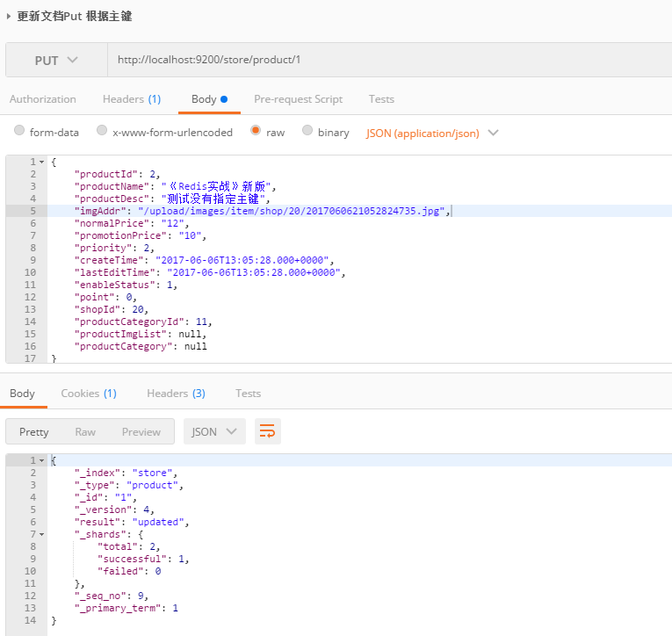Select the form-data radio button
Image resolution: width=672 pixels, height=636 pixels.
pyautogui.click(x=19, y=132)
